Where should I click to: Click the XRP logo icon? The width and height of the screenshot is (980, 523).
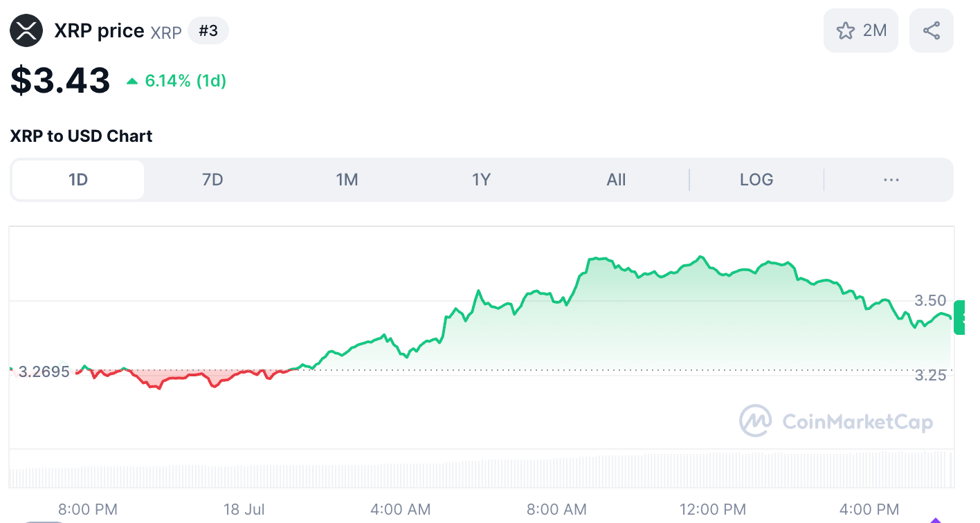[x=26, y=30]
